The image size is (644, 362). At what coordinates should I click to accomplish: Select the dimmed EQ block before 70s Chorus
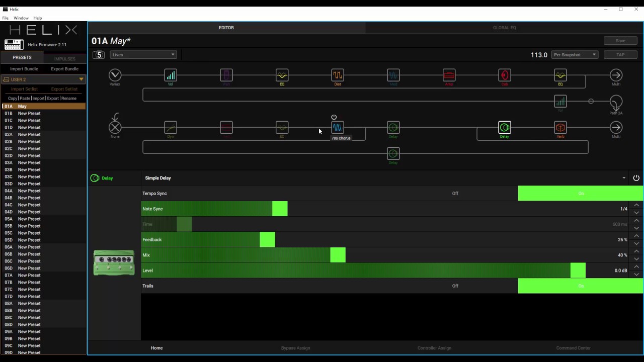[x=282, y=128]
